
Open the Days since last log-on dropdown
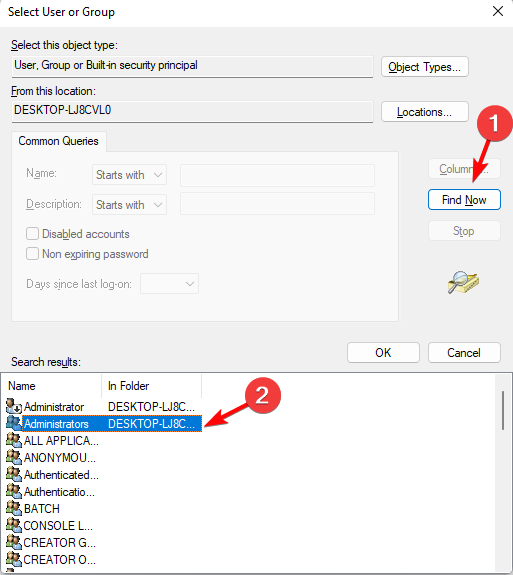(169, 283)
